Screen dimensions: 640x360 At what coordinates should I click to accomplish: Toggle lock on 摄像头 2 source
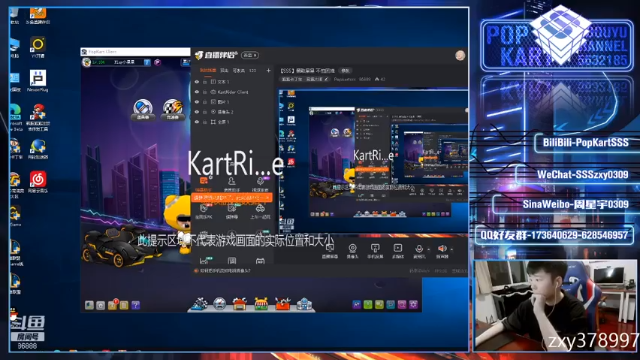coord(205,112)
